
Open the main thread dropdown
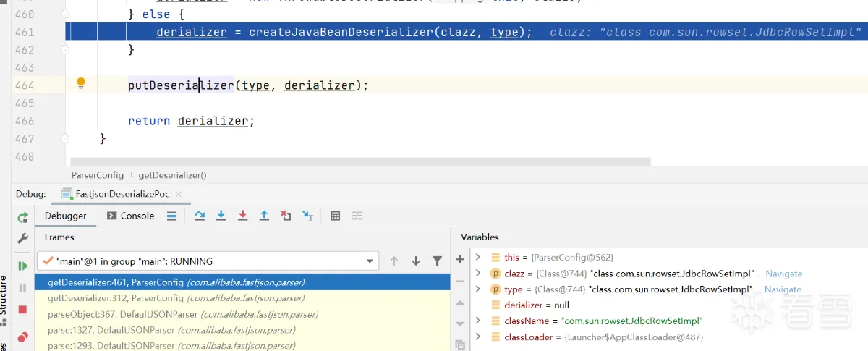[x=370, y=261]
